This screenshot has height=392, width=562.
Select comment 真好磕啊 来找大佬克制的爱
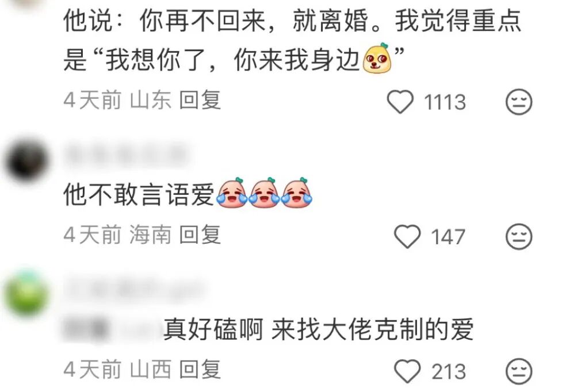[319, 329]
